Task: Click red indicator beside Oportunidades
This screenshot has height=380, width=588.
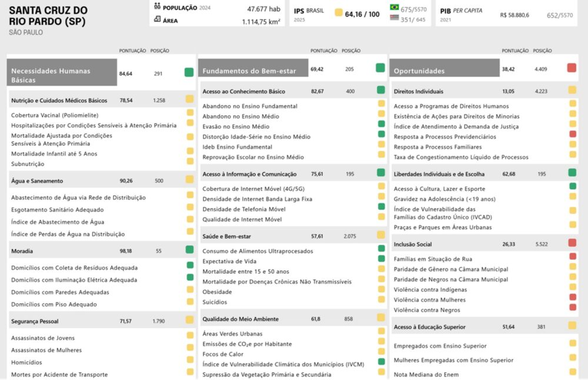Action: point(572,68)
